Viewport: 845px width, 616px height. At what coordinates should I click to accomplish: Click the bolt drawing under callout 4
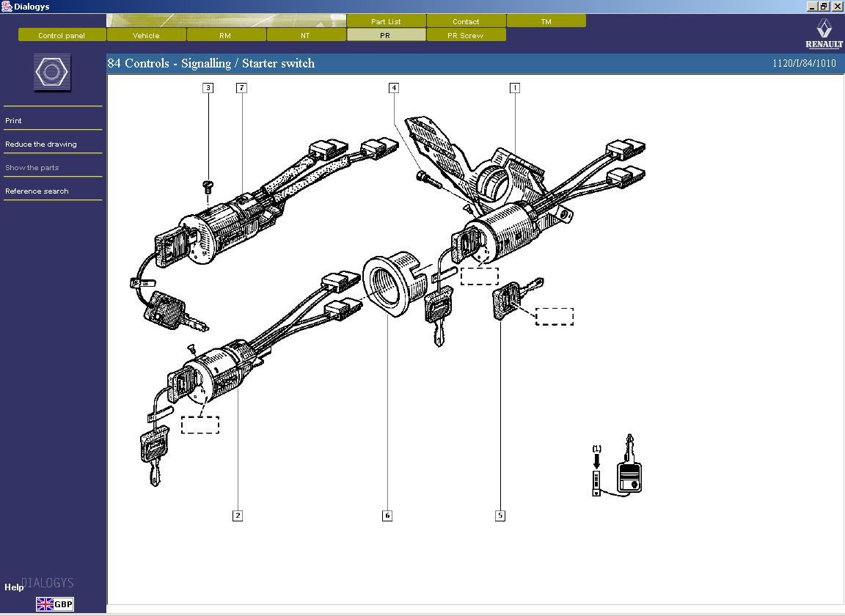429,179
